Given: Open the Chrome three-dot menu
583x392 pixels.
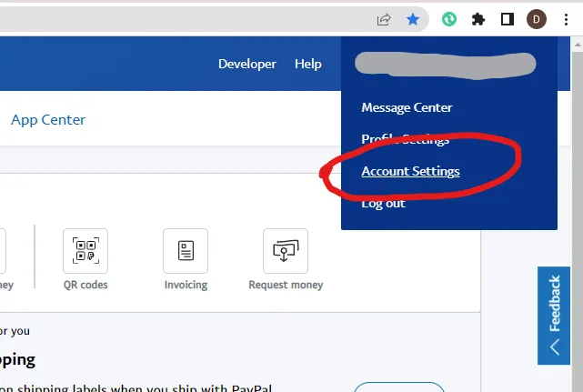Looking at the screenshot, I should click(x=566, y=19).
